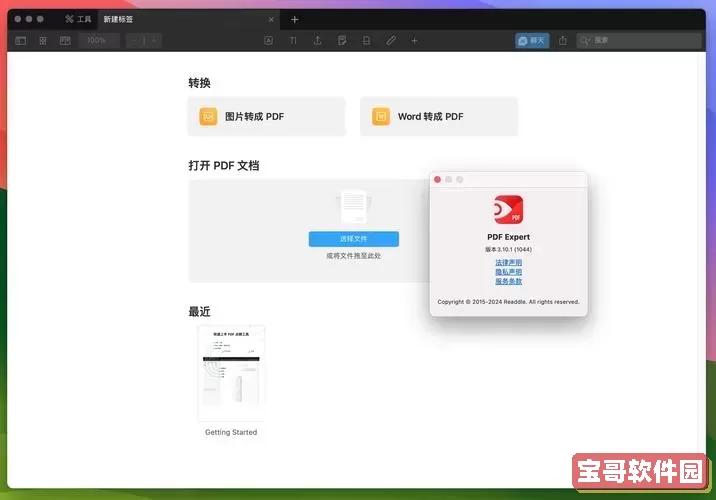This screenshot has width=716, height=500.
Task: Click the PDF Expert name in about window
Action: coord(508,237)
